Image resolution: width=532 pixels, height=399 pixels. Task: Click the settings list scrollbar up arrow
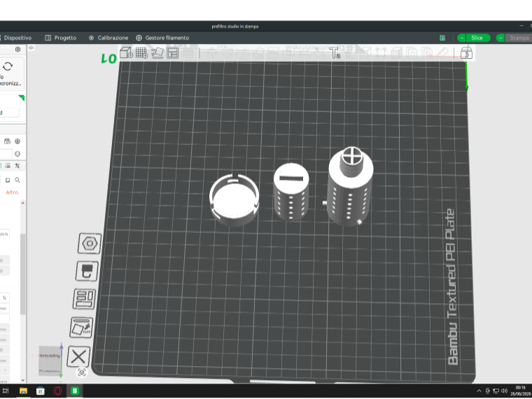pos(22,203)
